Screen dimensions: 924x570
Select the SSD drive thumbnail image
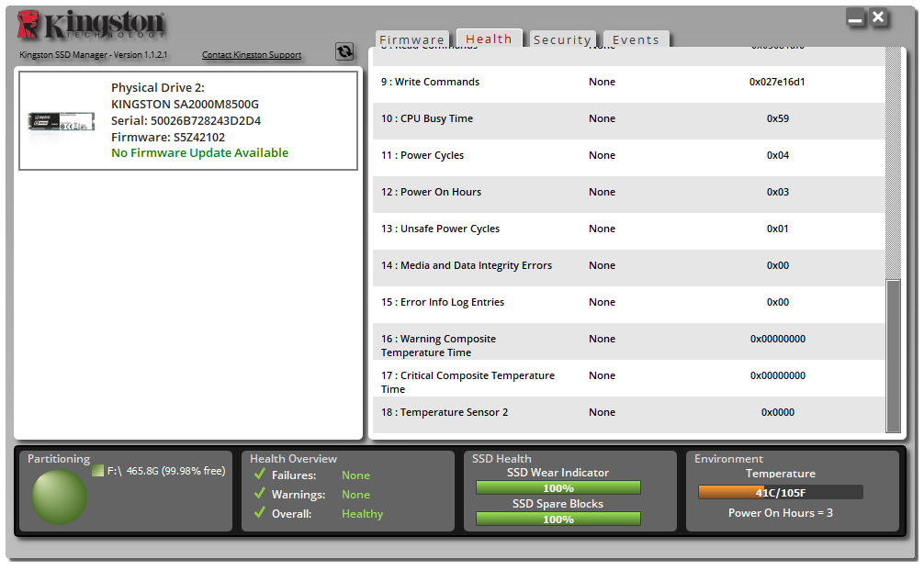[62, 121]
